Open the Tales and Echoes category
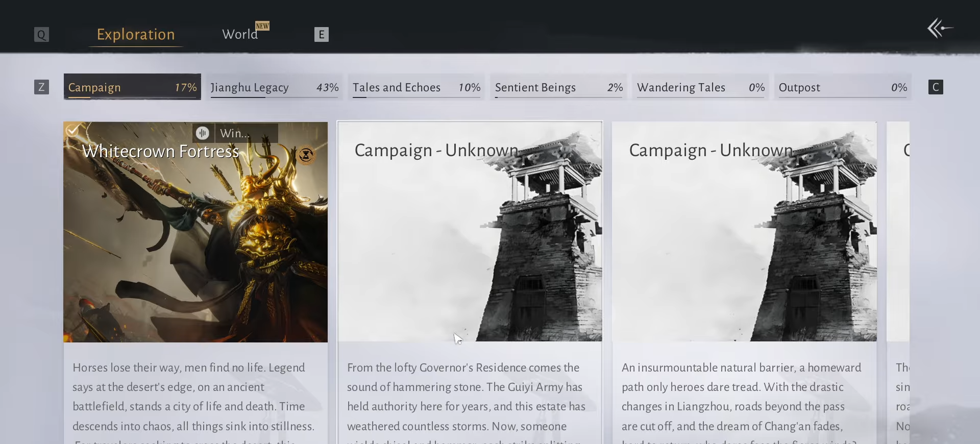 point(416,87)
